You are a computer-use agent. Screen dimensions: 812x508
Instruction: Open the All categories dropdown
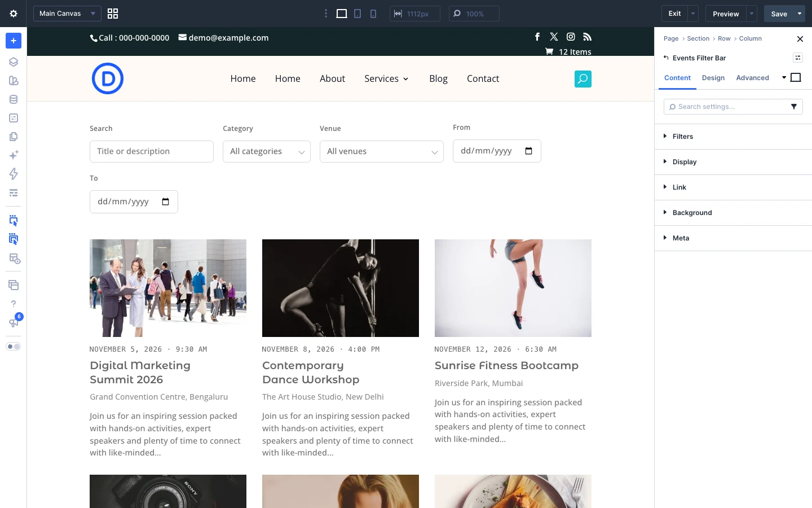coord(267,151)
